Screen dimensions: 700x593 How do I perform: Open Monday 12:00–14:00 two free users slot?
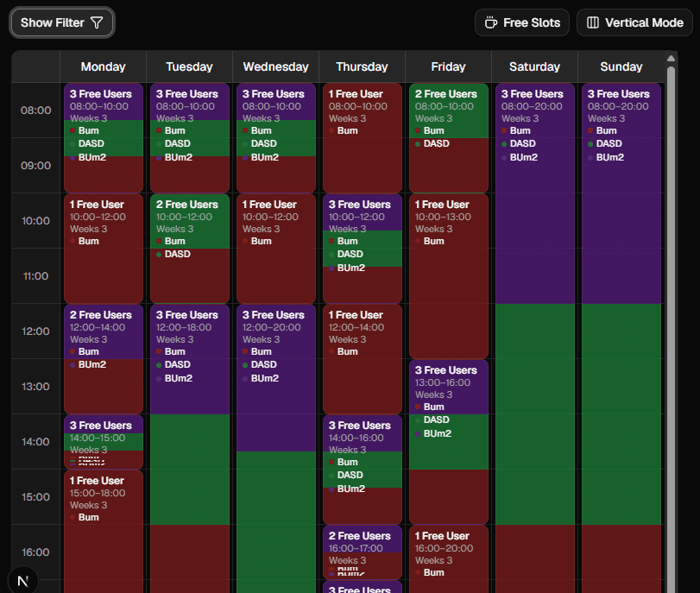pyautogui.click(x=104, y=359)
